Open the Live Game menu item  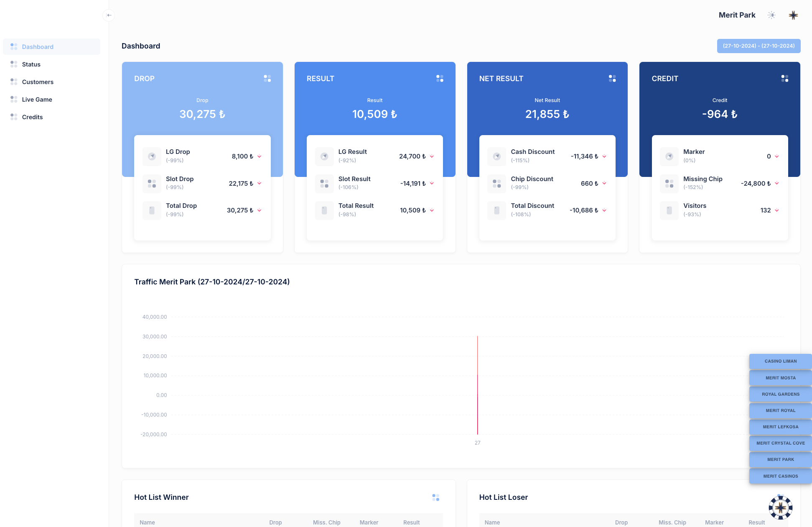click(51, 100)
